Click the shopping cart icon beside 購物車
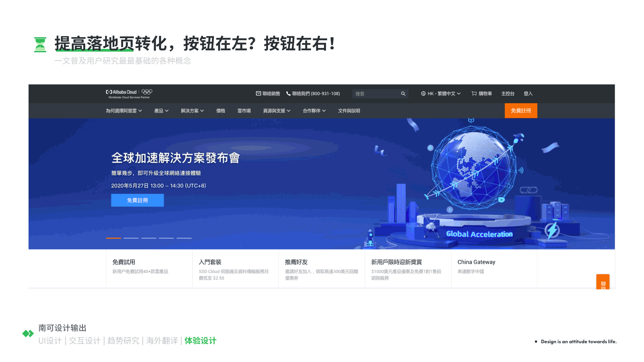644x362 pixels. pyautogui.click(x=474, y=94)
